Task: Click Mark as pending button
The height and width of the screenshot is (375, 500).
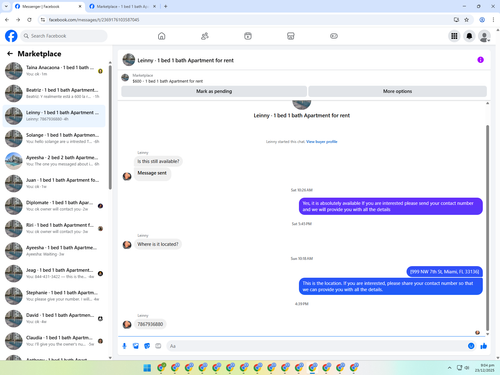Action: click(214, 91)
